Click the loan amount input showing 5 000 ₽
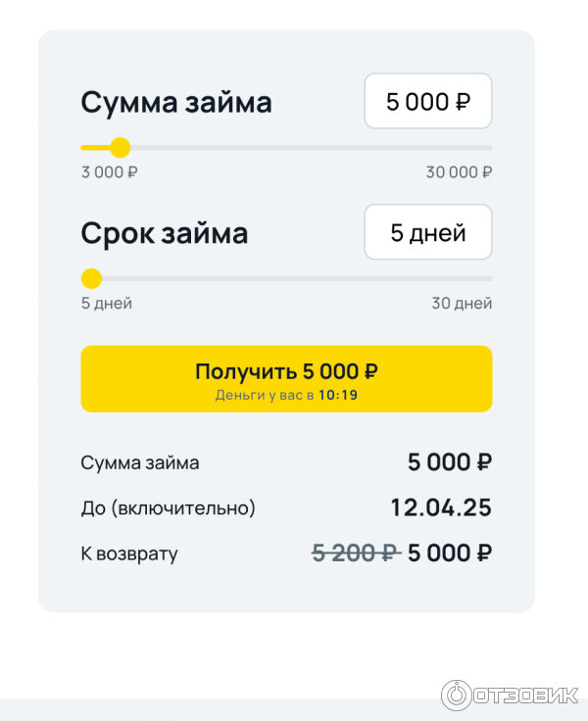The image size is (588, 721). [427, 102]
